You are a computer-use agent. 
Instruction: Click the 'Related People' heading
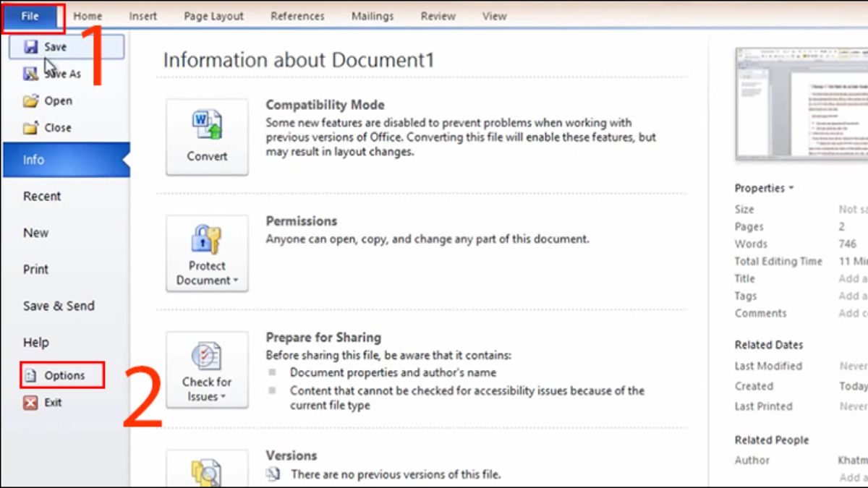[772, 440]
